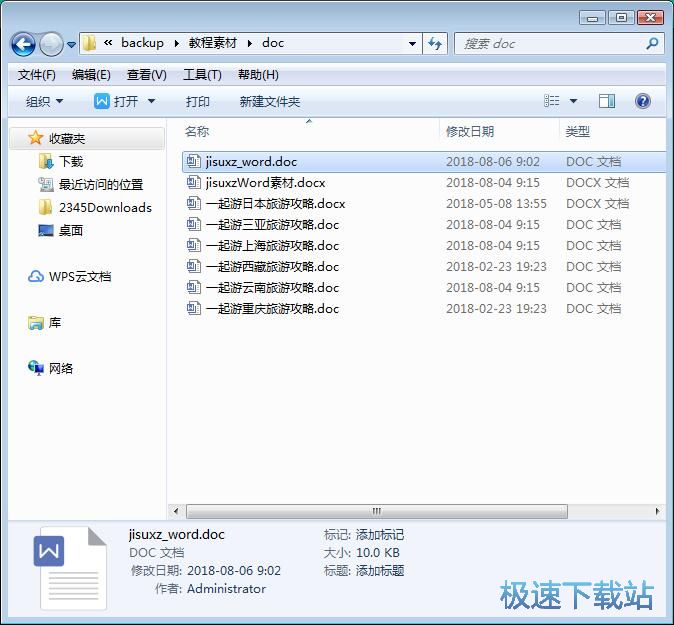This screenshot has height=625, width=674.
Task: Click the change view icon
Action: point(551,101)
